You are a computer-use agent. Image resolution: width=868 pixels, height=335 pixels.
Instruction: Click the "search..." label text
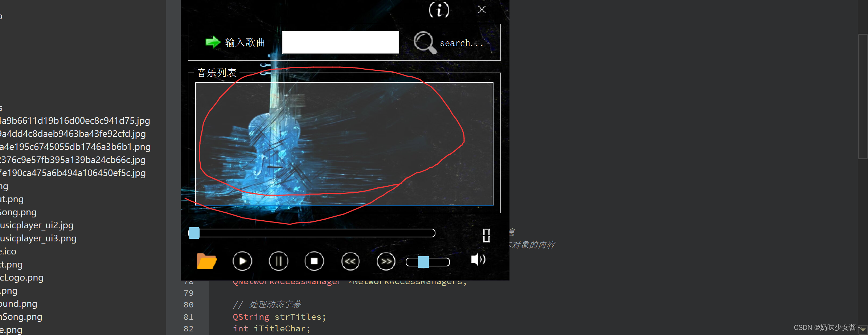tap(461, 43)
